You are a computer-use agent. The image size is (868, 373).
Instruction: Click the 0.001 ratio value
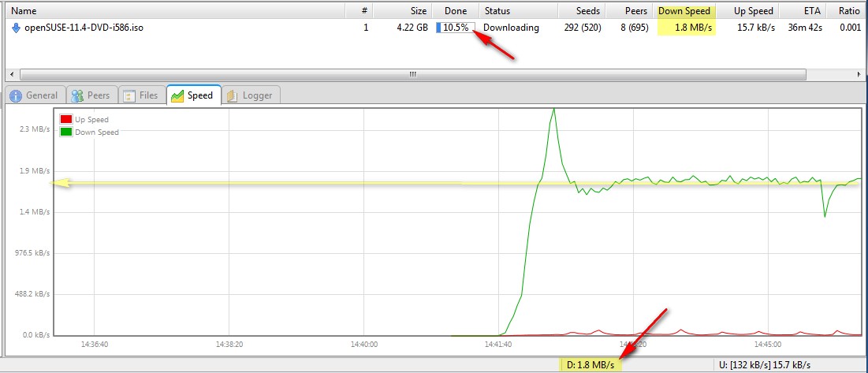pyautogui.click(x=850, y=28)
